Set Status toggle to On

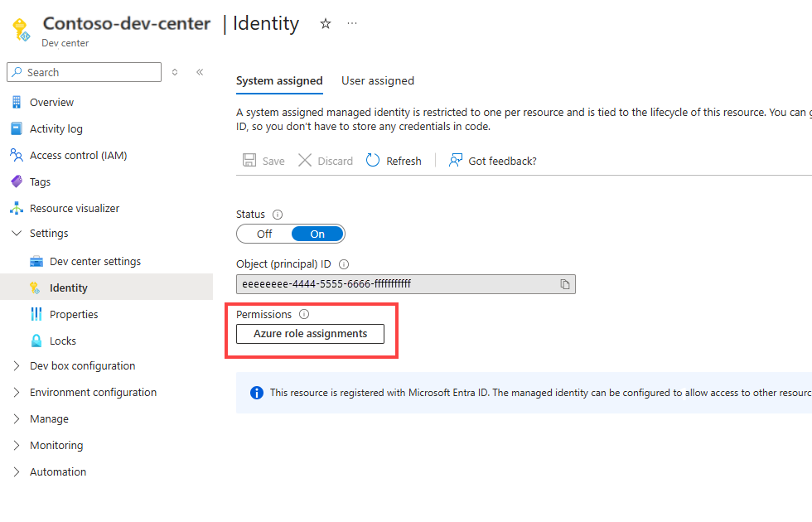[x=317, y=234]
